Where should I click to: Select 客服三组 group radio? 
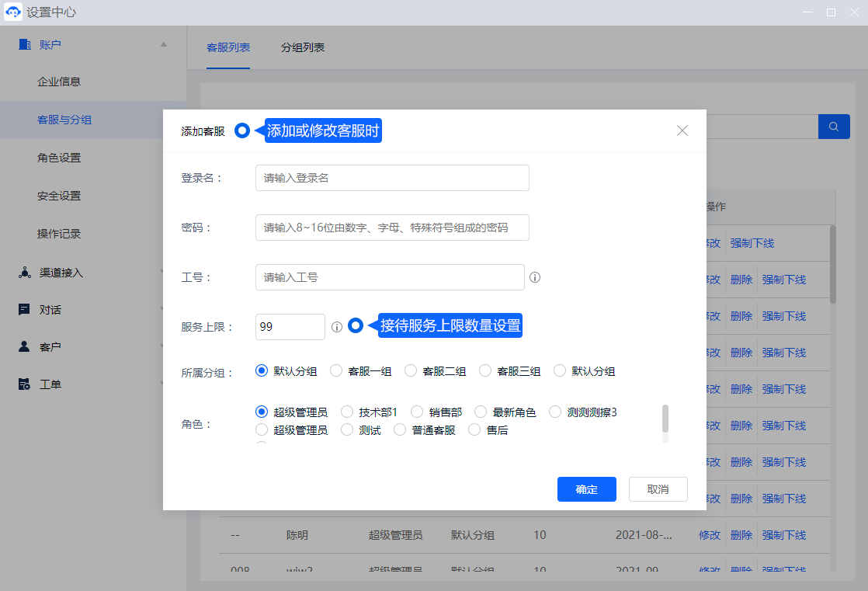pos(485,370)
